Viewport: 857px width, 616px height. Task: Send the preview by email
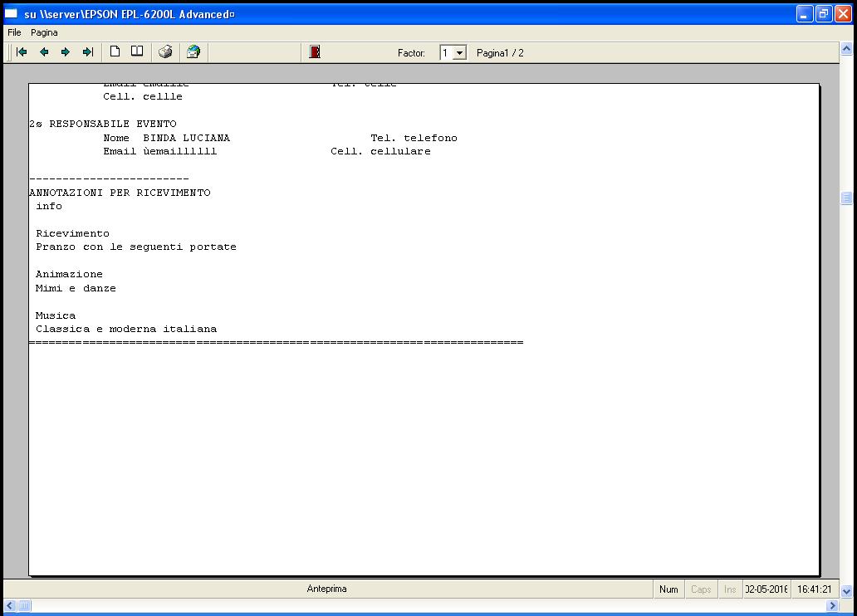193,52
